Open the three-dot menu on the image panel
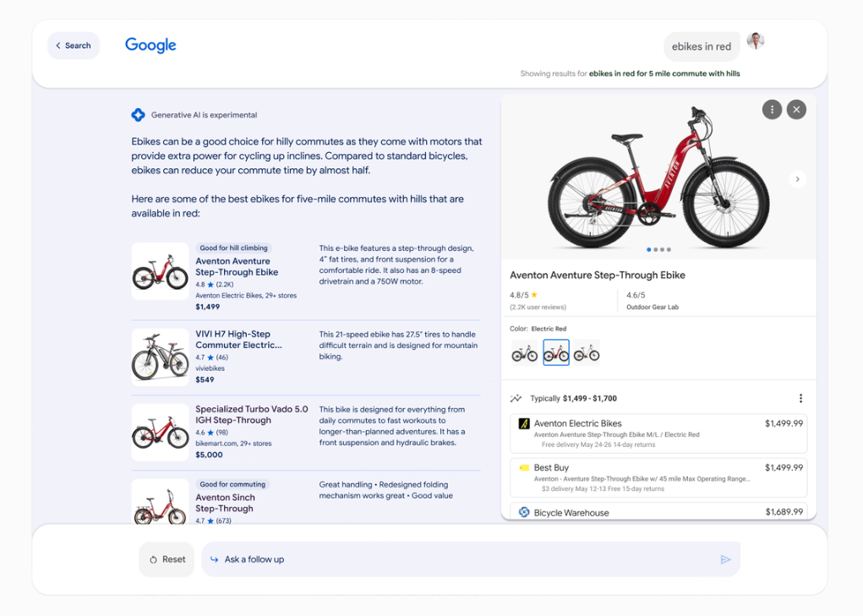The width and height of the screenshot is (863, 616). (x=772, y=109)
